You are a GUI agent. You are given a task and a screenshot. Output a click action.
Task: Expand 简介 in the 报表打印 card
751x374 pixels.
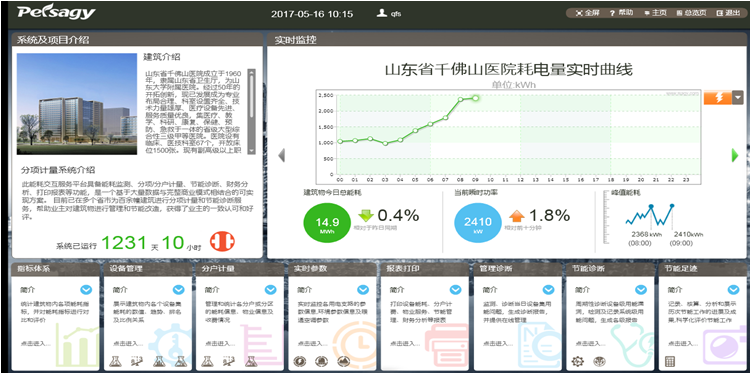(x=455, y=290)
